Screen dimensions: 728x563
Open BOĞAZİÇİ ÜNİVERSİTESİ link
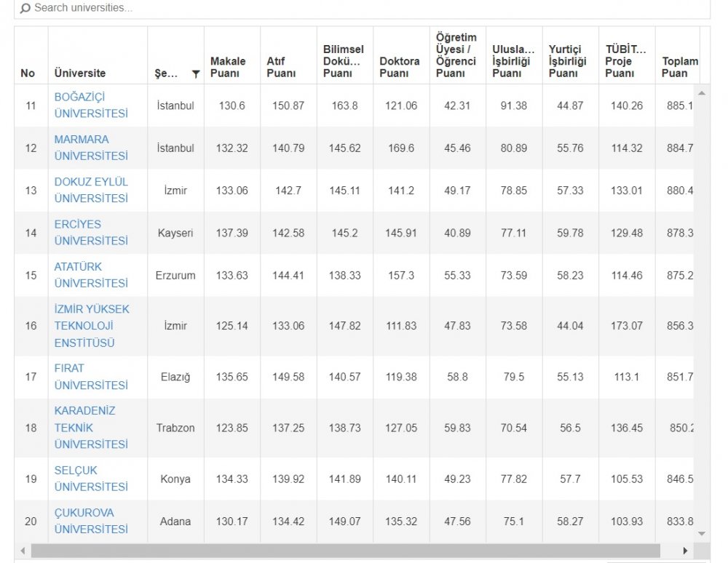click(91, 105)
